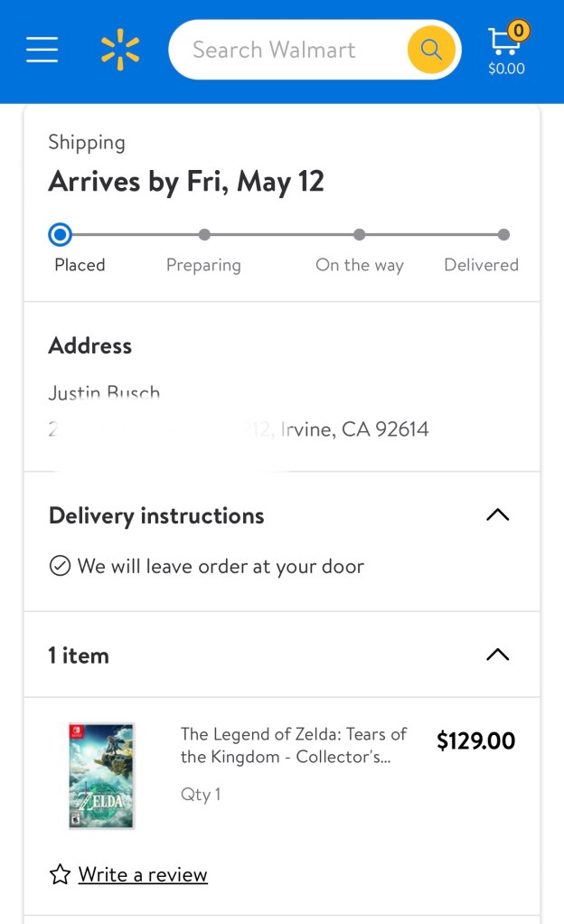The image size is (564, 924).
Task: Collapse the 1 item section
Action: click(x=497, y=655)
